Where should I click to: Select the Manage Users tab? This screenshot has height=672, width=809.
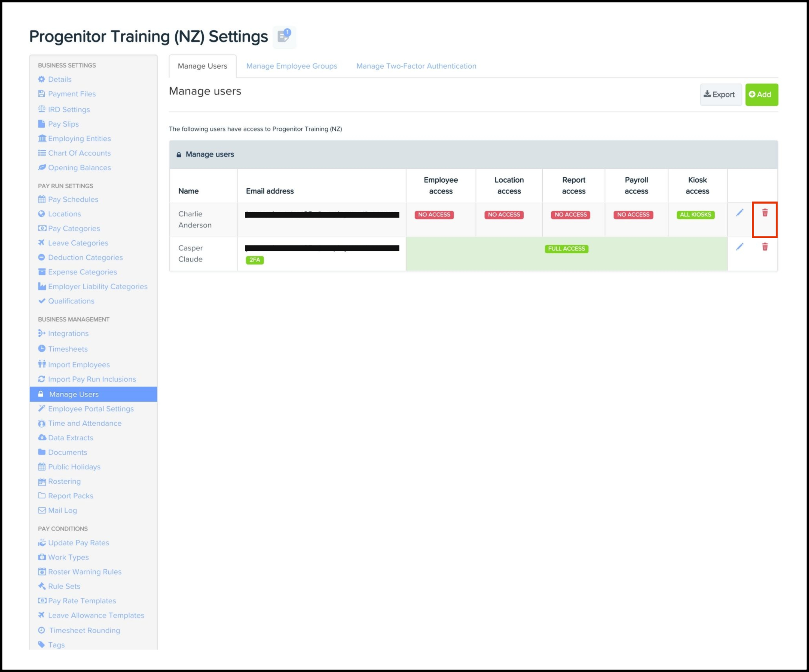point(202,66)
